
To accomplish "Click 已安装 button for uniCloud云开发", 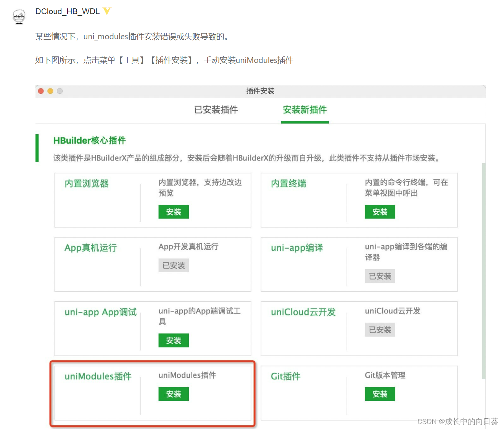I will point(380,330).
